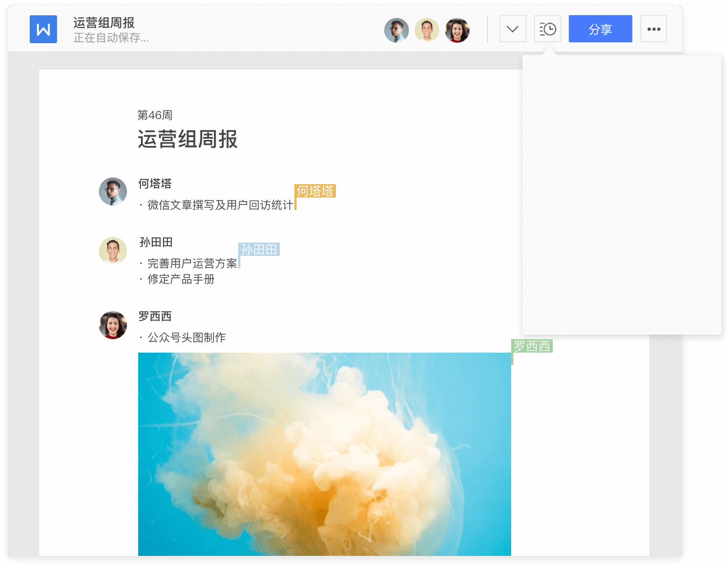Click the 第46周 subtitle text
Screen dimensions: 728x566
tap(155, 115)
